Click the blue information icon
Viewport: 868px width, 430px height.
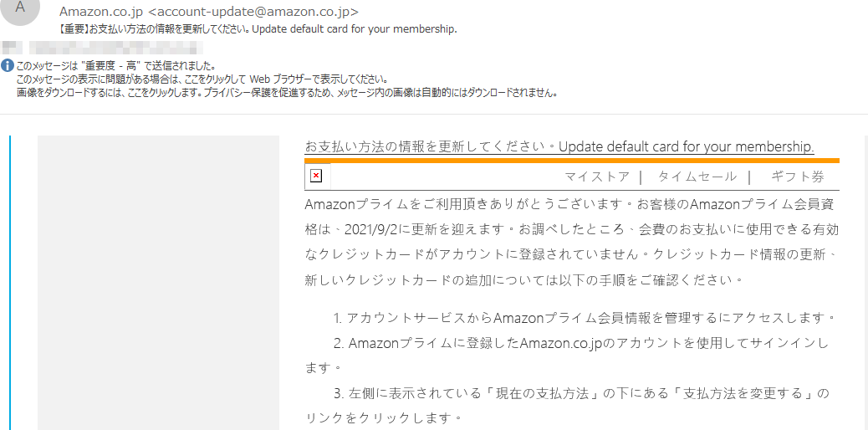7,64
